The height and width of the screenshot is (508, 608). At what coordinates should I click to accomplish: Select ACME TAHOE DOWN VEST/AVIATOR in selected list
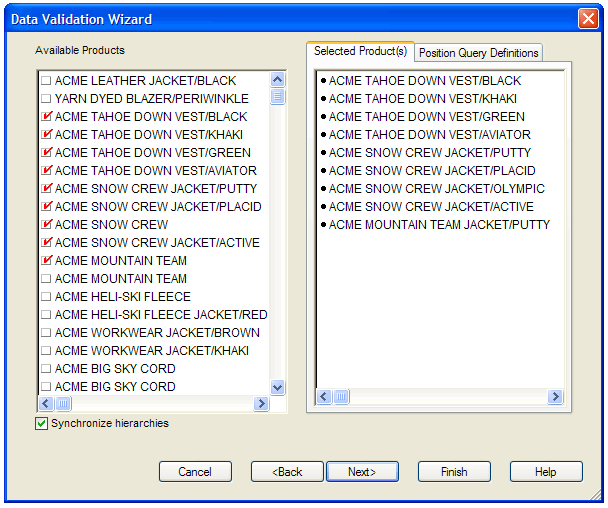(429, 135)
